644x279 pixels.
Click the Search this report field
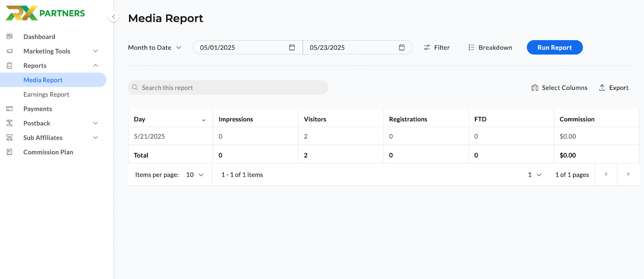(x=228, y=88)
